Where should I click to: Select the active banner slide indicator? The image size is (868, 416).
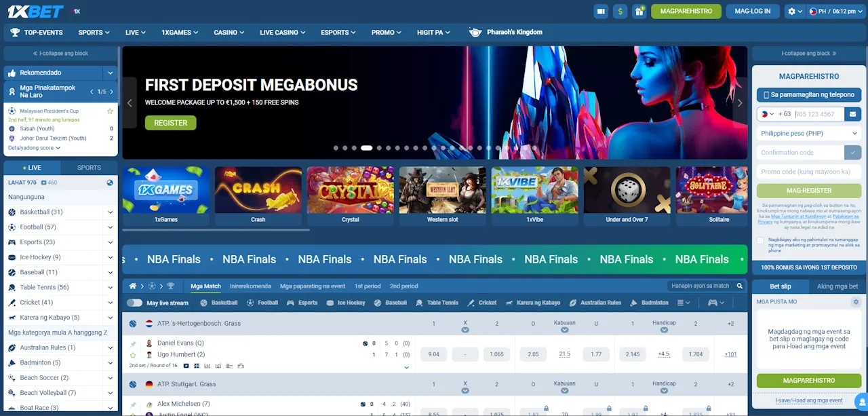366,148
